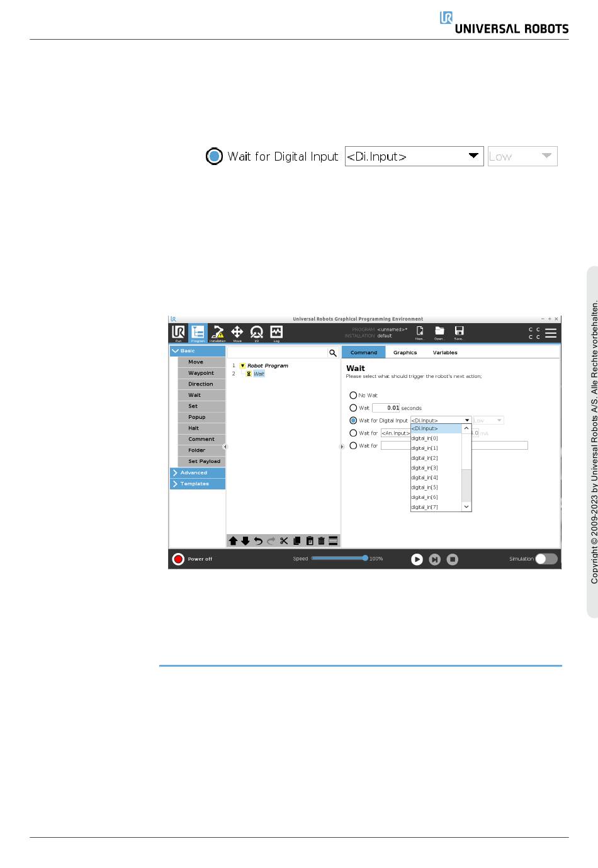Click the Stop square button
This screenshot has height=868, width=598.
(453, 559)
